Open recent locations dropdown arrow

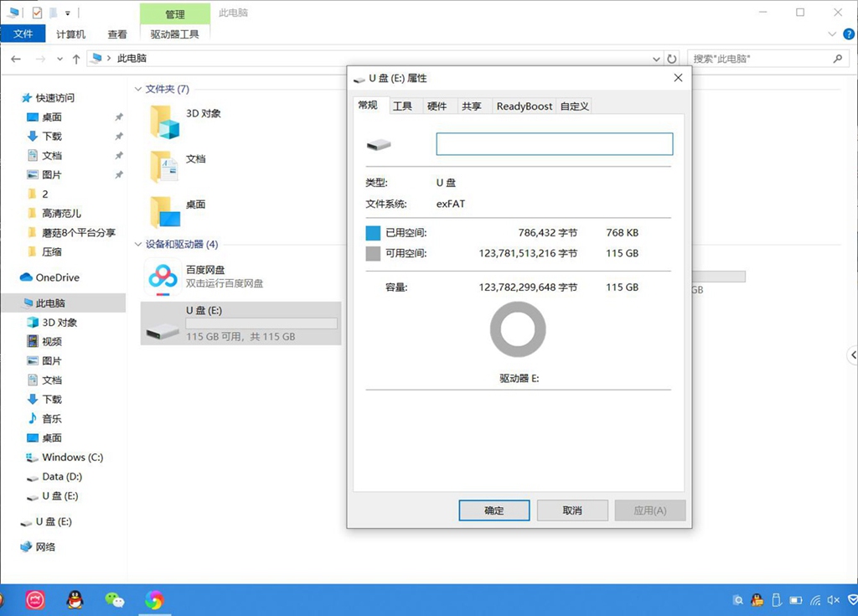point(59,59)
